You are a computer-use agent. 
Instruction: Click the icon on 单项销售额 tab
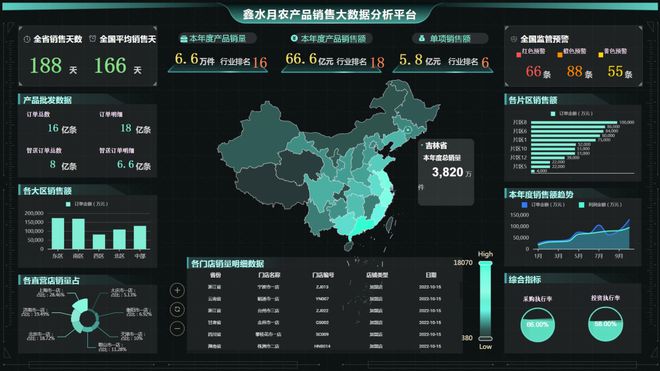click(422, 38)
